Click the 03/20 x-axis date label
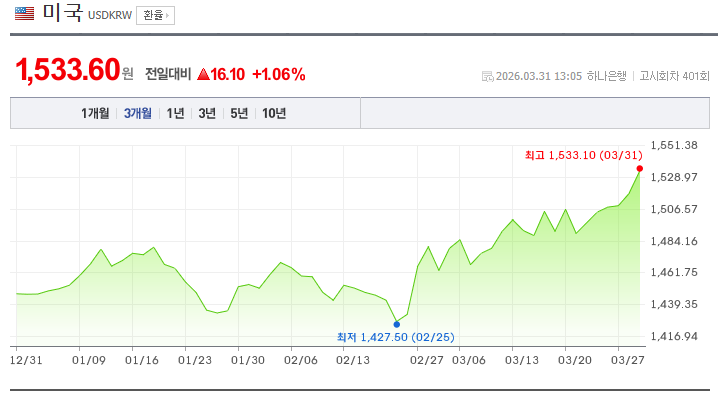The image size is (718, 407). point(575,360)
